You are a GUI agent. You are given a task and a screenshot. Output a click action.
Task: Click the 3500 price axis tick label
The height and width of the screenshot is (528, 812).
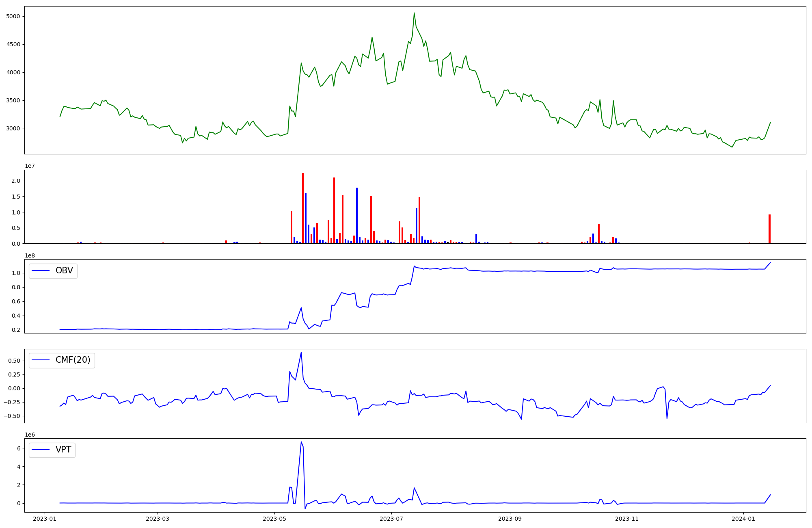[x=13, y=101]
